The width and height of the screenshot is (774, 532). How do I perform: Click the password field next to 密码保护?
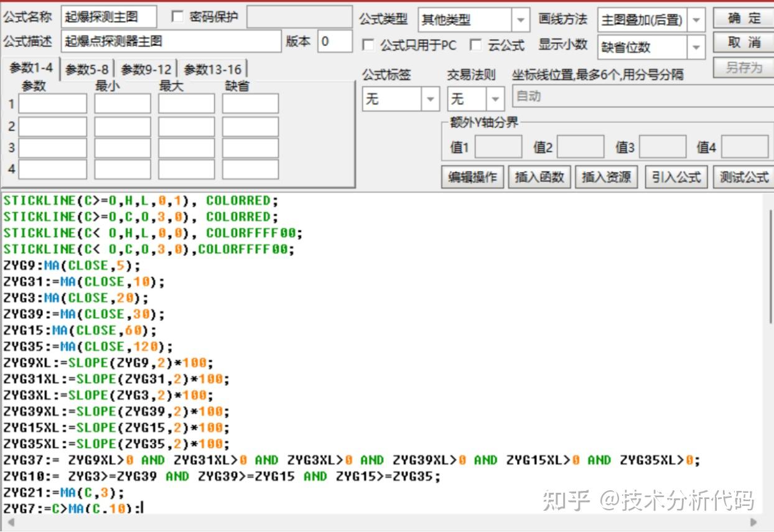tap(299, 17)
